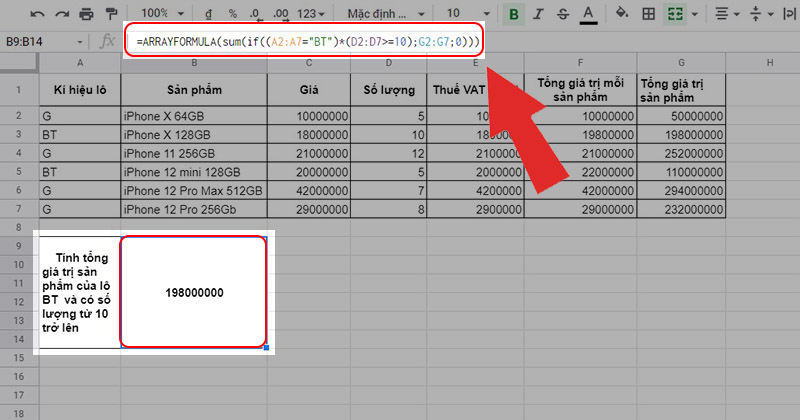Toggle Bold formatting
Screen dimensions: 800x420
[514, 14]
